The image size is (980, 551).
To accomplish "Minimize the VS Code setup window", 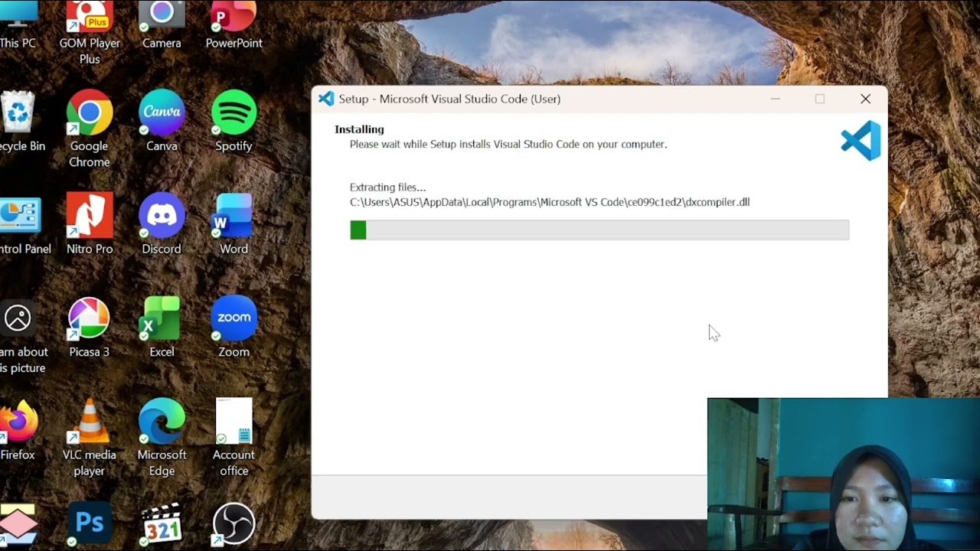I will 776,99.
